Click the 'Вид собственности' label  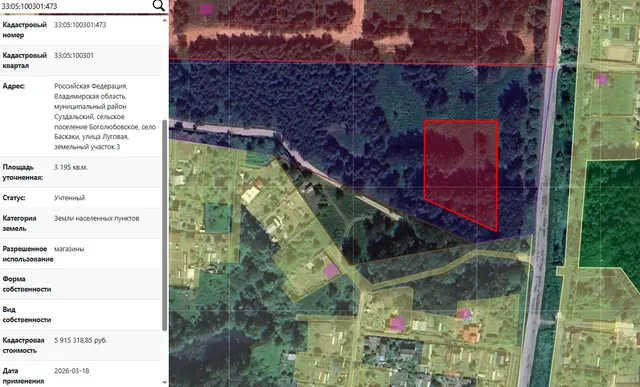(27, 315)
